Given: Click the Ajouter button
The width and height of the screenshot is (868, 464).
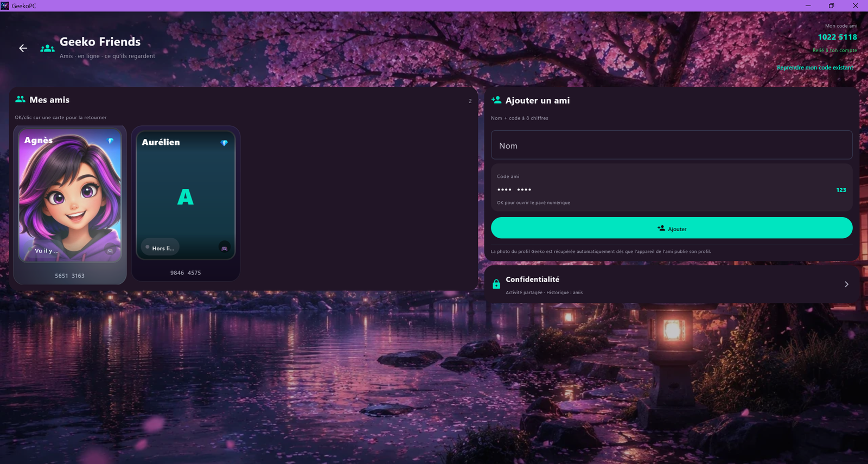Looking at the screenshot, I should pos(672,228).
